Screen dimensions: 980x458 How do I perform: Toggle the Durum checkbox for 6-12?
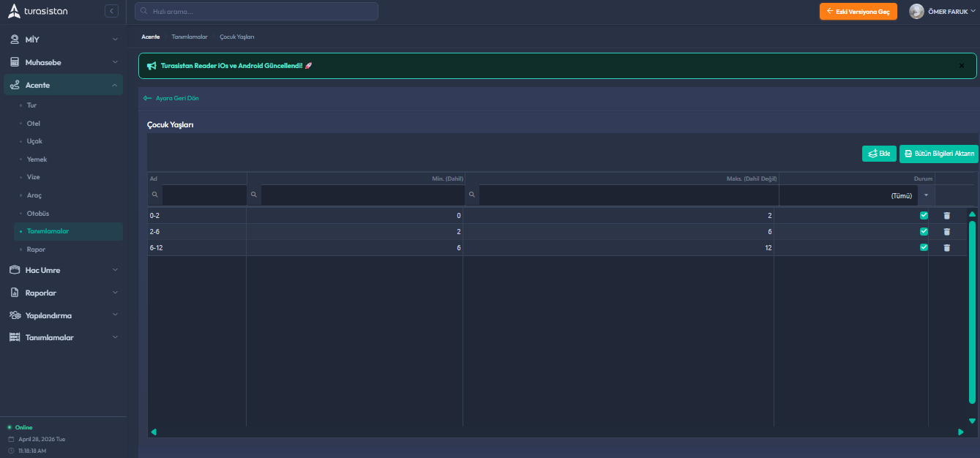(x=924, y=247)
